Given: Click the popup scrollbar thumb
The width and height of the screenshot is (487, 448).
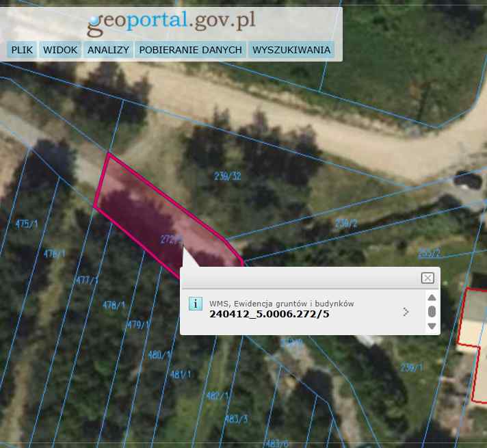Looking at the screenshot, I should 432,312.
